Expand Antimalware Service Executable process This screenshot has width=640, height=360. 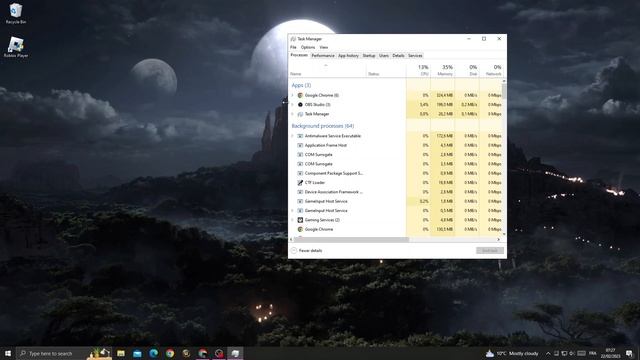(292, 136)
